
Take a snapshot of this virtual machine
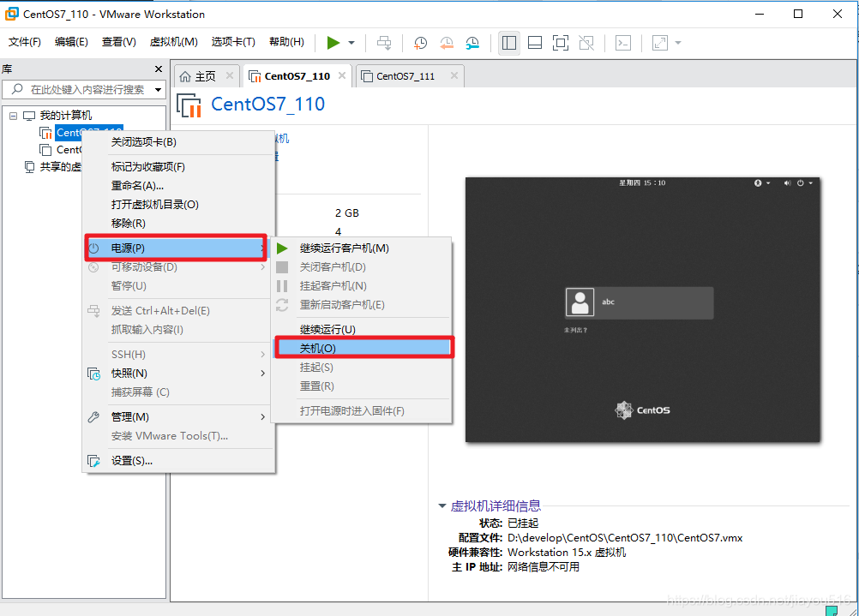(x=420, y=43)
